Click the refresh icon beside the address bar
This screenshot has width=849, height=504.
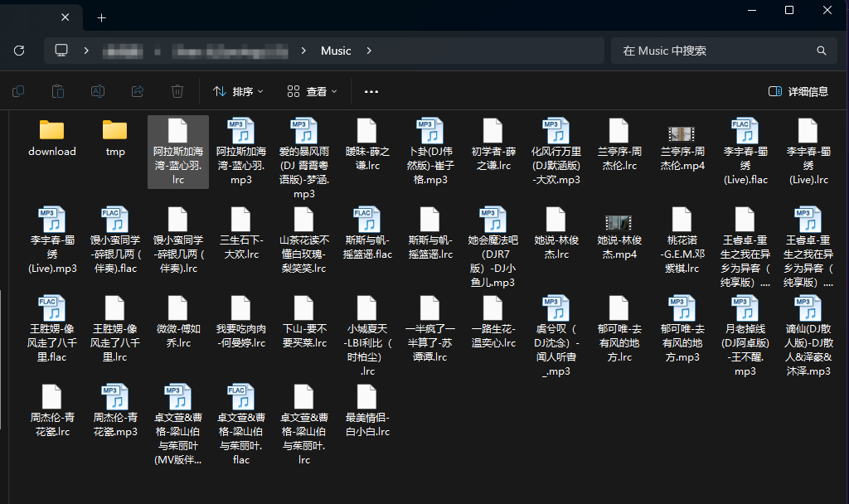tap(19, 51)
